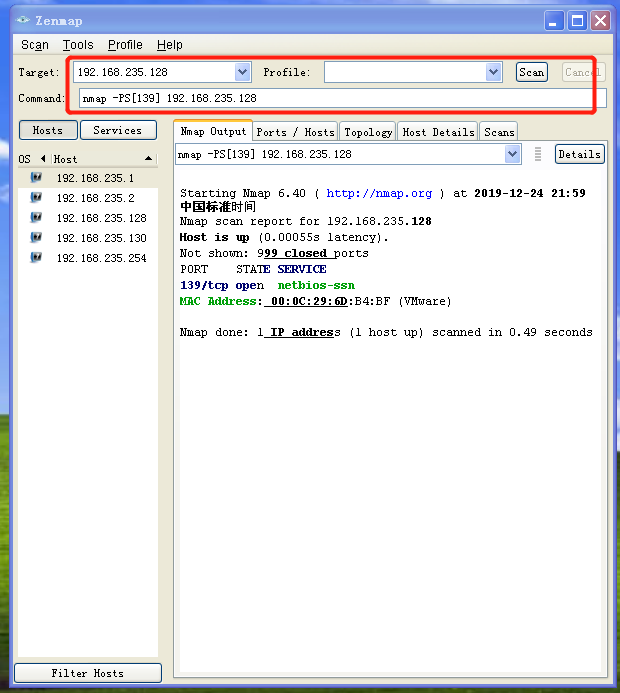
Task: Expand the scan output selection dropdown
Action: 512,154
